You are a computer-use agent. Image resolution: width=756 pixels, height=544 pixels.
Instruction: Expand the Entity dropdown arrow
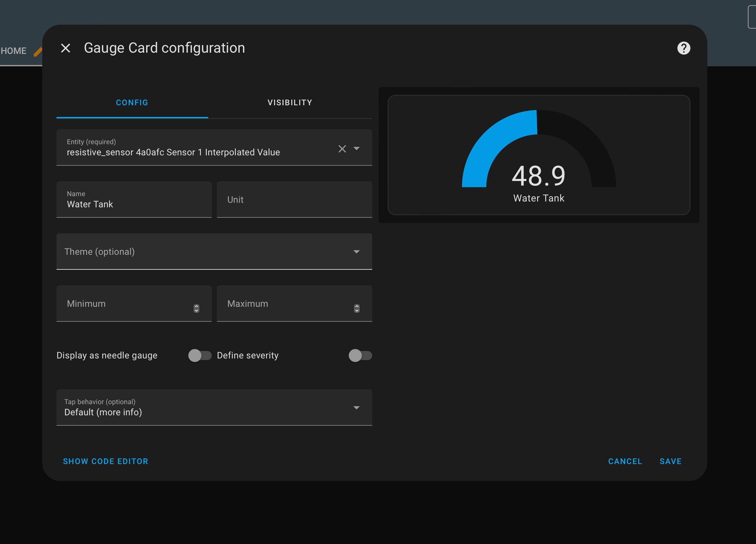356,149
